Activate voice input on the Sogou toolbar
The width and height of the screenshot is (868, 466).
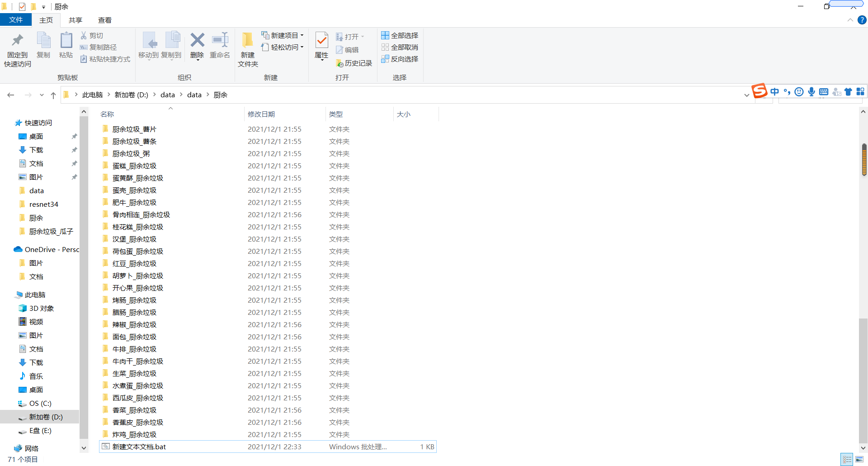coord(811,91)
